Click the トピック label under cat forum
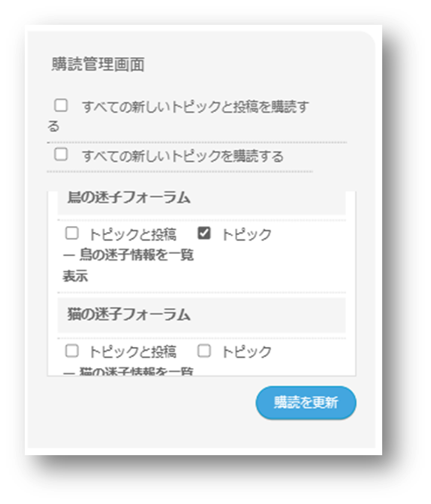Viewport: 431px width, 504px height. tap(246, 352)
